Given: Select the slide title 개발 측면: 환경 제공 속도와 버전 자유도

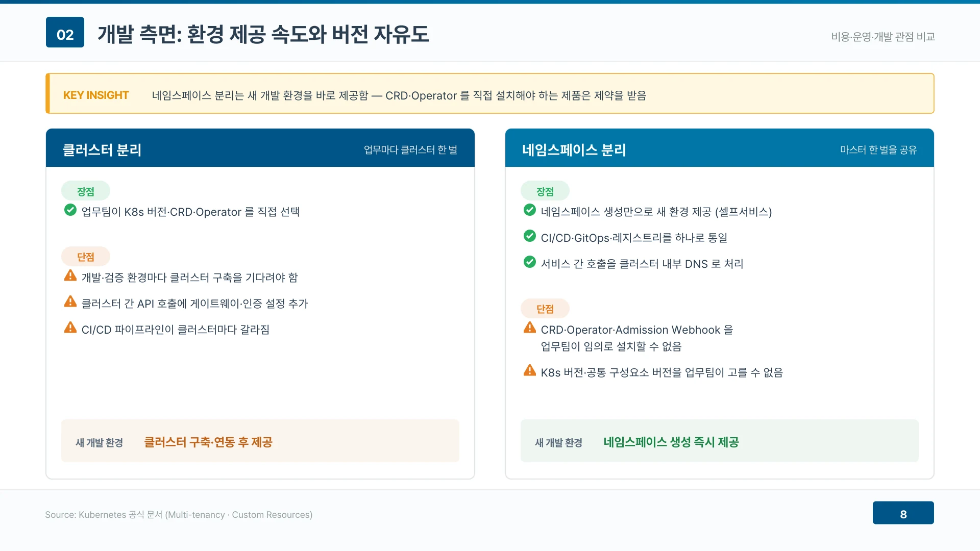Looking at the screenshot, I should tap(263, 34).
